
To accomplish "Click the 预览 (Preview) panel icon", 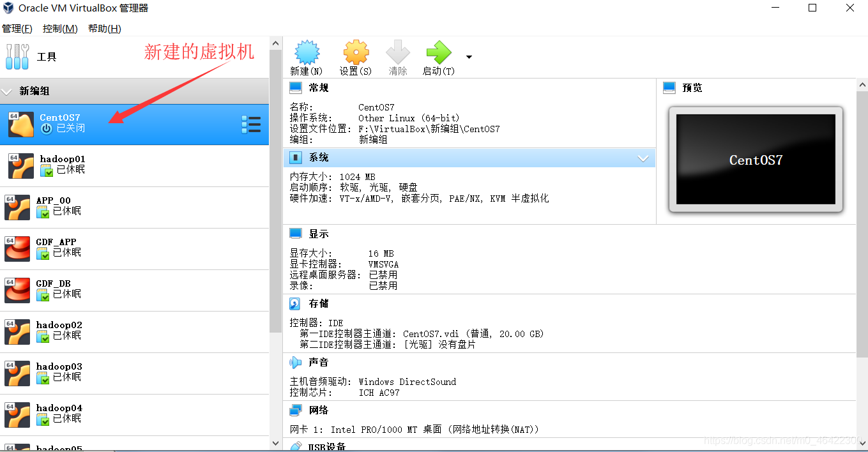I will [x=670, y=87].
